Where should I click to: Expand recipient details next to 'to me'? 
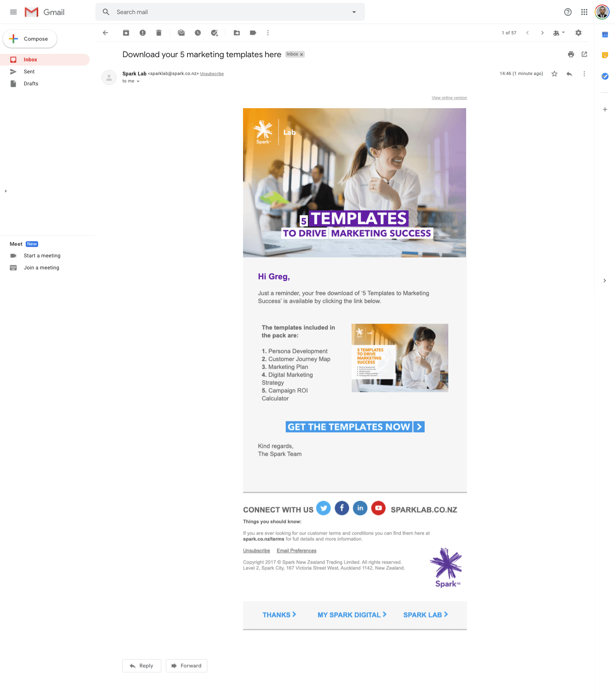(x=138, y=81)
